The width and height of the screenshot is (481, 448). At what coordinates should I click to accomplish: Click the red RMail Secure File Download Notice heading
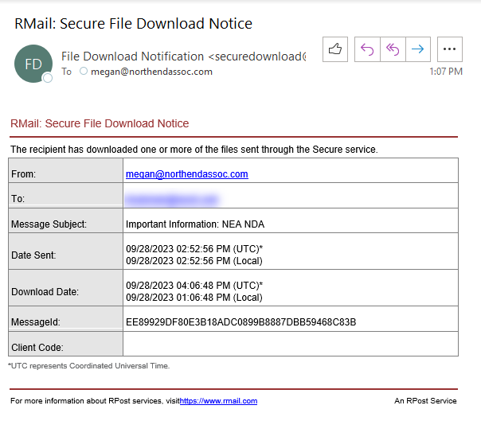(100, 123)
